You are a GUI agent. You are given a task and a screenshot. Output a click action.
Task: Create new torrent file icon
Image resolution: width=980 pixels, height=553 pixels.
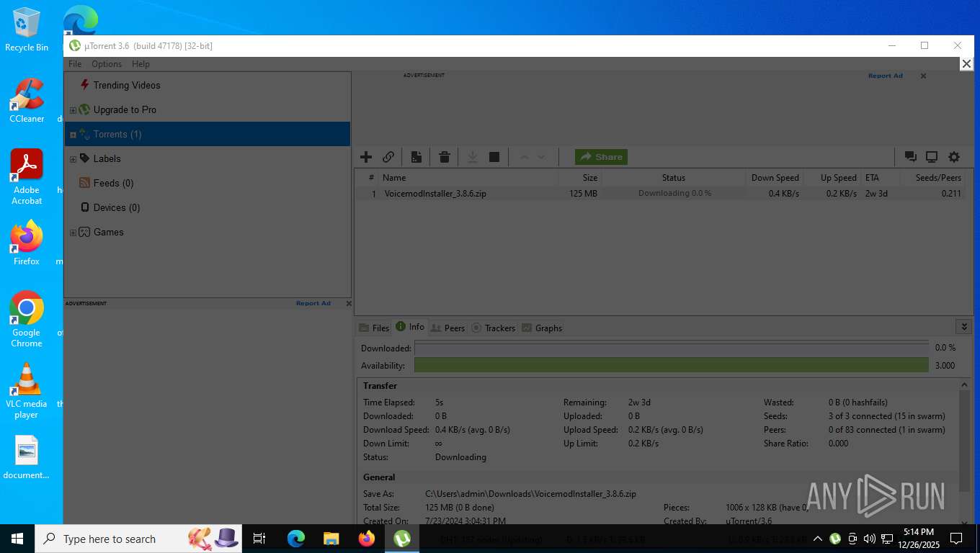(416, 157)
